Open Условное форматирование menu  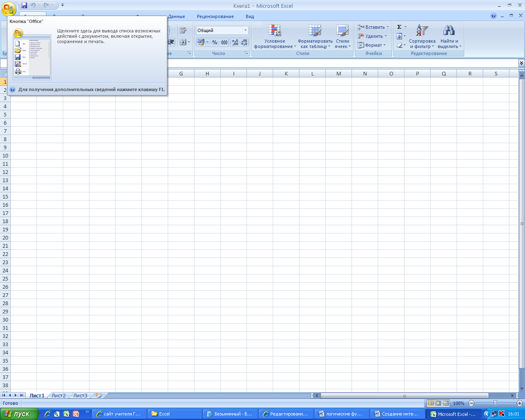tap(275, 37)
